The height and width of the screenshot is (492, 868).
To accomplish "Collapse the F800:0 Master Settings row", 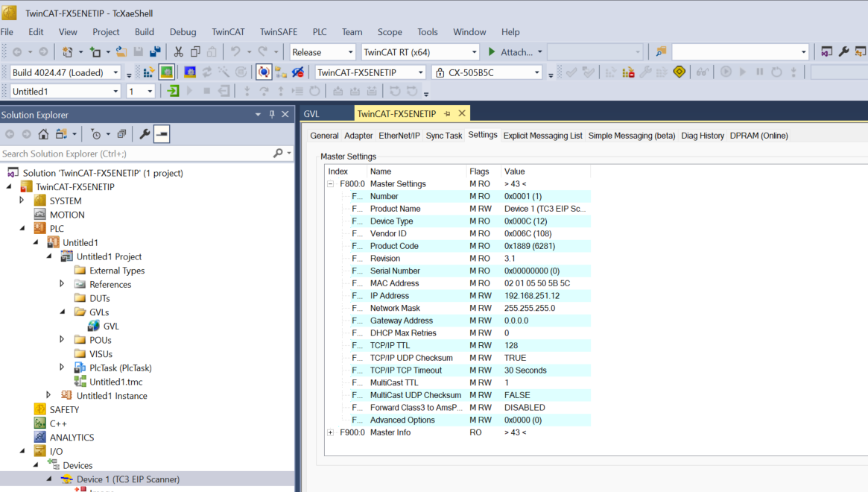I will [331, 184].
